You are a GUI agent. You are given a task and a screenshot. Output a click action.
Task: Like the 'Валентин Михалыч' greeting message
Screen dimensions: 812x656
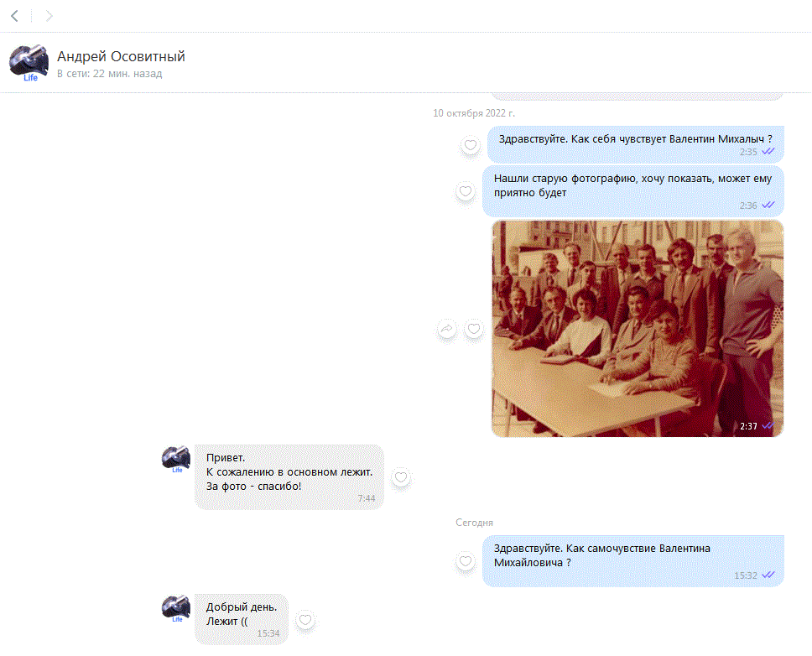471,145
